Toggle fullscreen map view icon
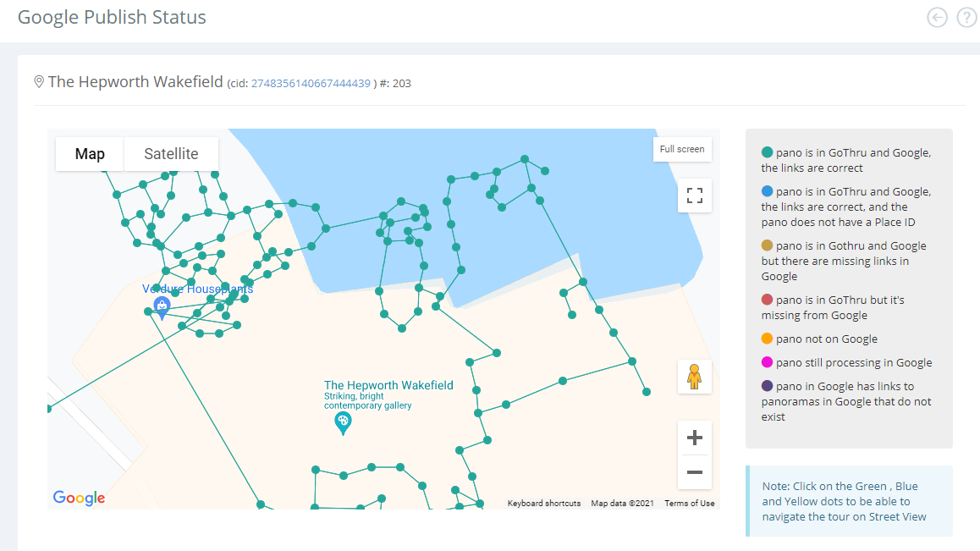The width and height of the screenshot is (980, 551). click(x=694, y=196)
